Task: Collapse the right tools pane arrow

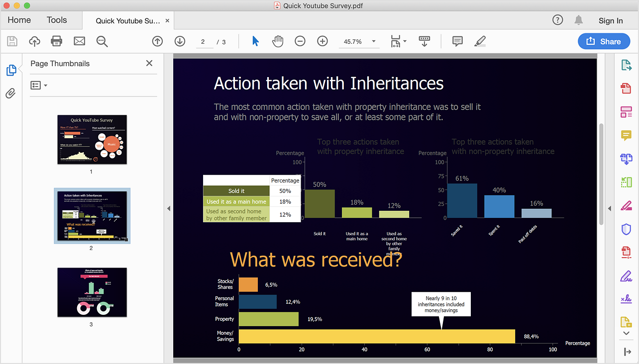Action: click(x=610, y=208)
